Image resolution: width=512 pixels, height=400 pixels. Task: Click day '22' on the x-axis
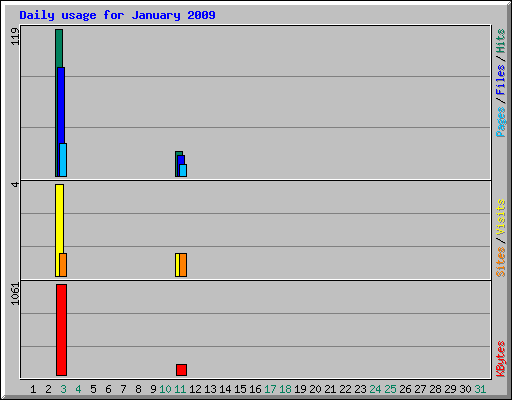[345, 389]
